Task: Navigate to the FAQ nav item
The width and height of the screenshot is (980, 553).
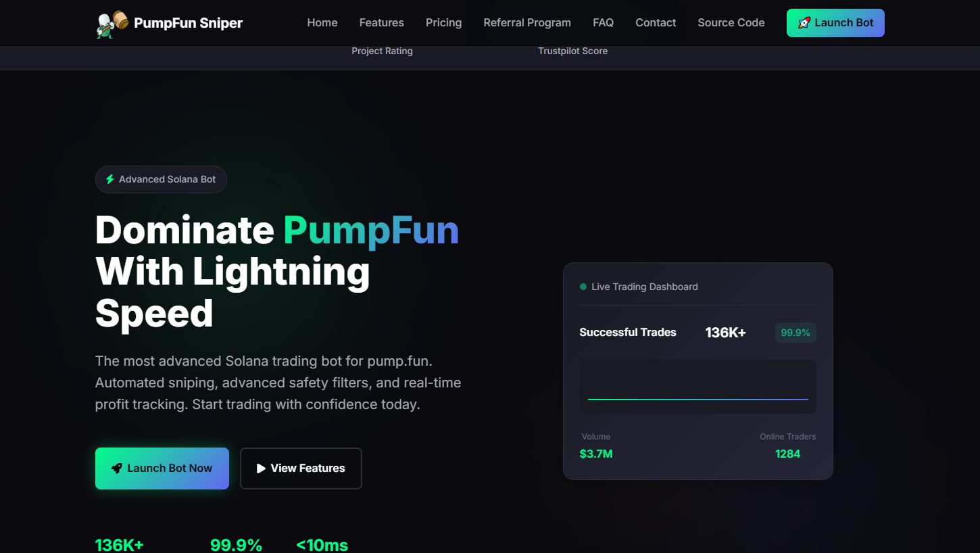Action: 604,23
